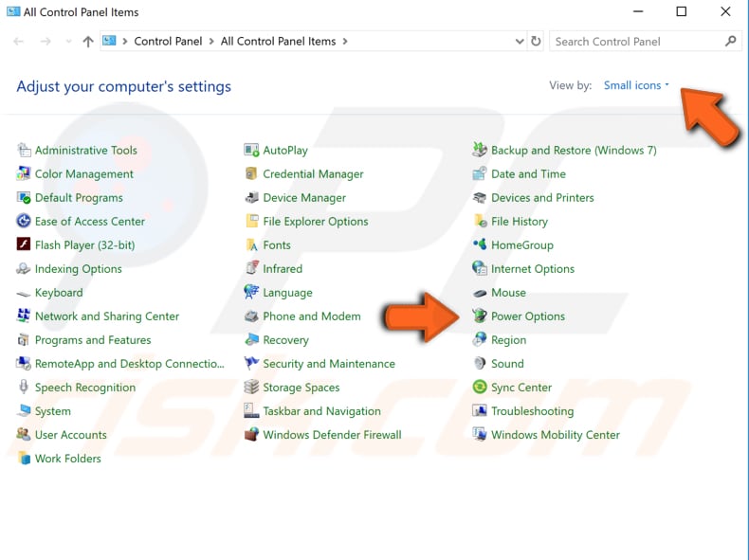749x560 pixels.
Task: Open the Speech Recognition microphone icon
Action: point(24,388)
